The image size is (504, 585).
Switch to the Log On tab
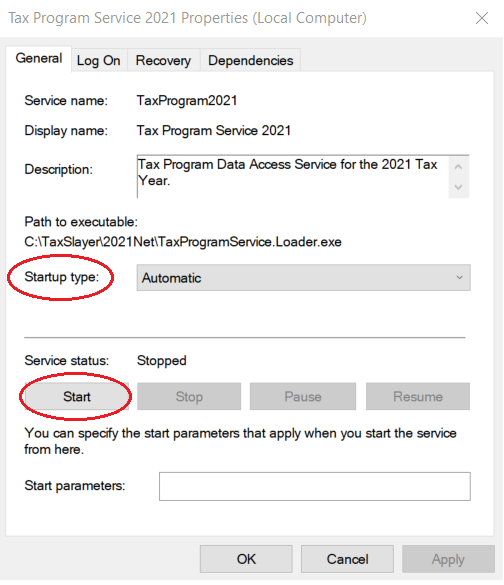[x=99, y=60]
